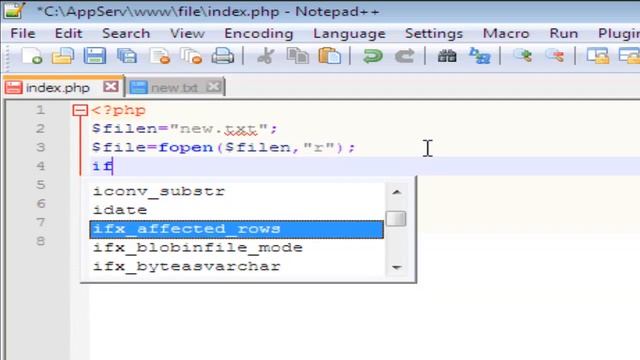The image size is (640, 360).
Task: Click the Zoom Out toolbar icon
Action: (555, 56)
